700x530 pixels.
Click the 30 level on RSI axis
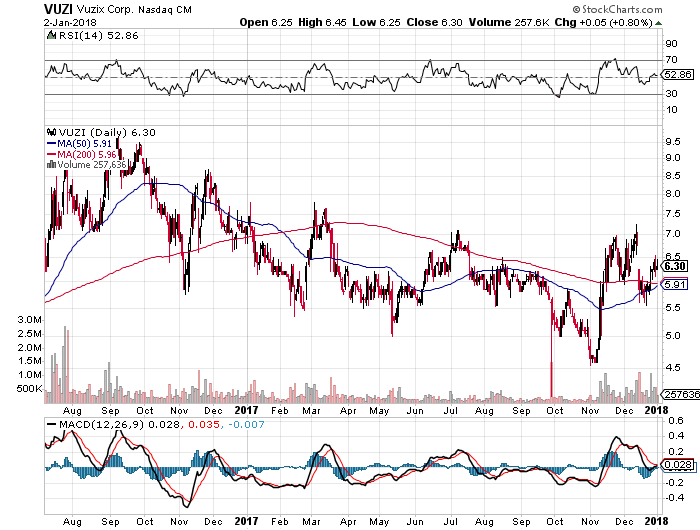tap(671, 93)
